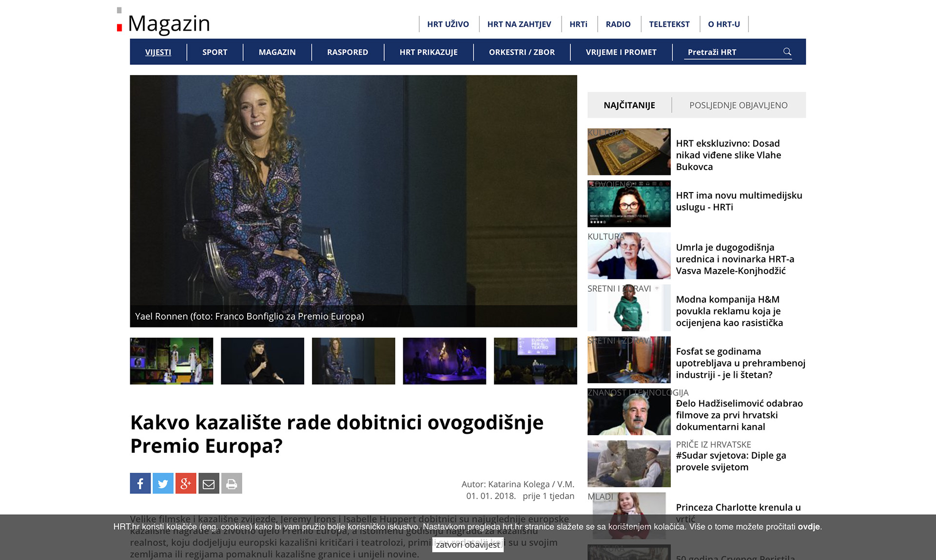The width and height of the screenshot is (936, 560).
Task: Open Vrijeme i promet section
Action: click(621, 52)
